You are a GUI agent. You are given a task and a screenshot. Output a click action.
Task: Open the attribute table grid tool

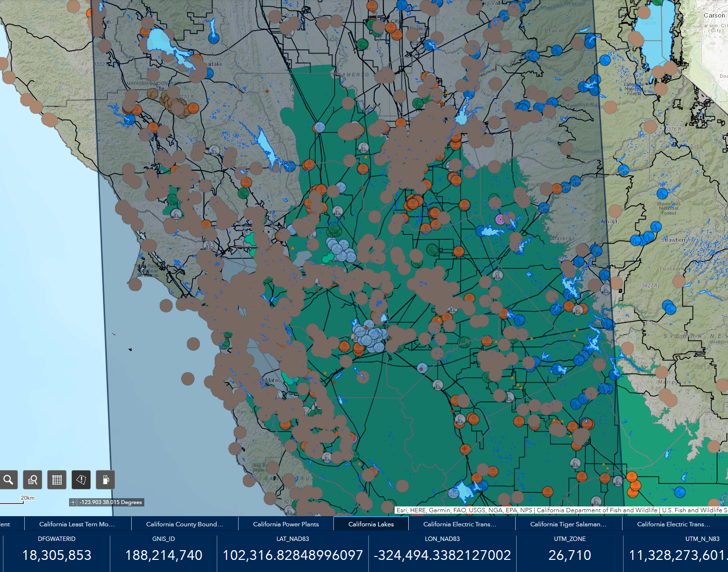(57, 480)
